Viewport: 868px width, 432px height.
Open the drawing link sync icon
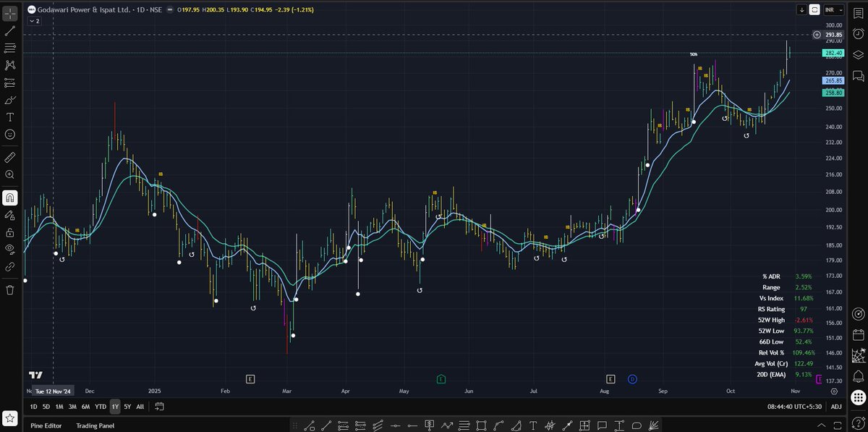coord(10,267)
